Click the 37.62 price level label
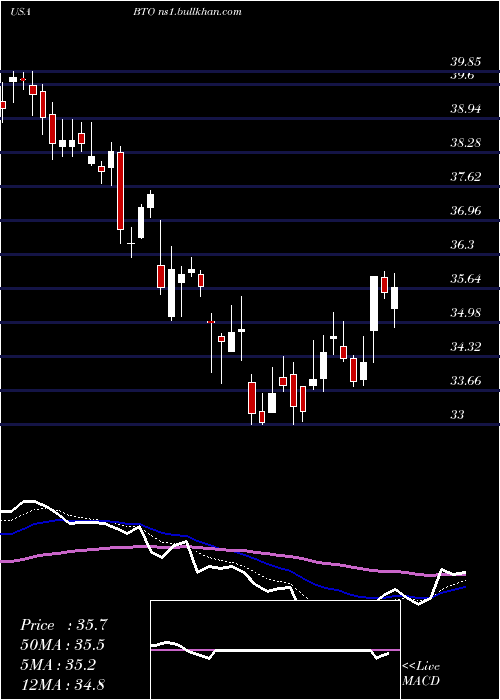Viewport: 500px width, 700px height. pos(466,177)
